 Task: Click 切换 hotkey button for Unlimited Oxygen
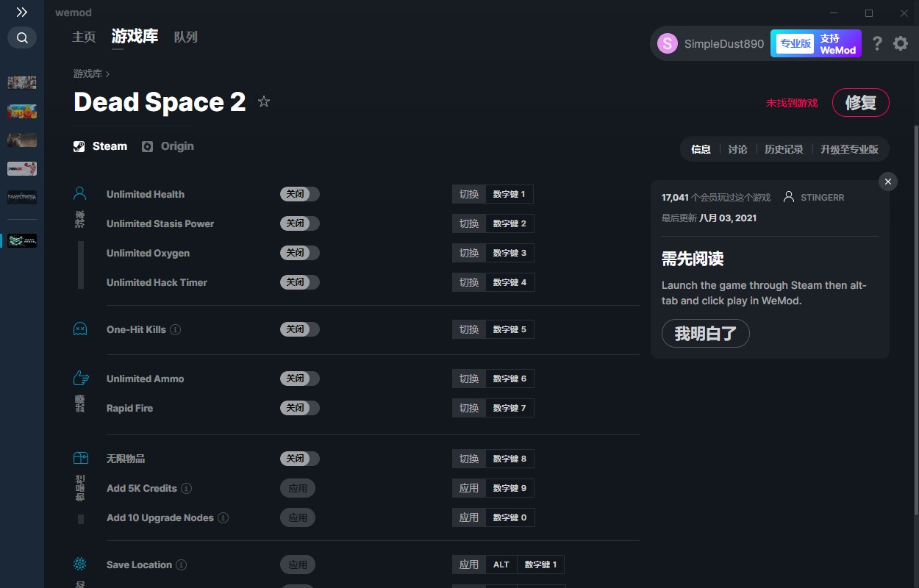[469, 253]
